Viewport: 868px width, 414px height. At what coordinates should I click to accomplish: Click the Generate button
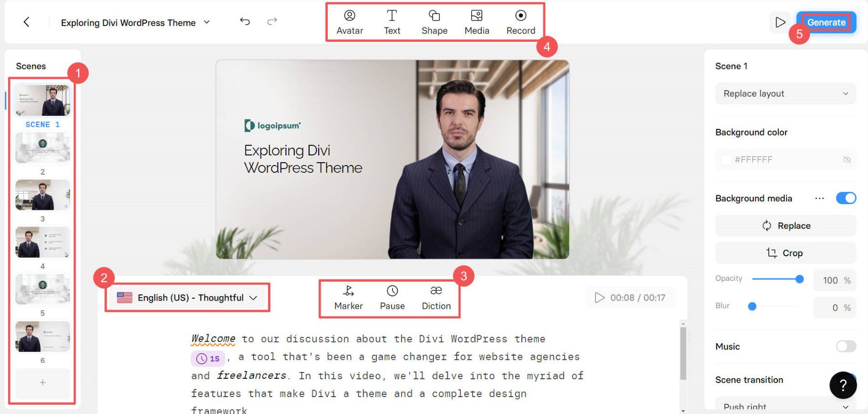(826, 22)
